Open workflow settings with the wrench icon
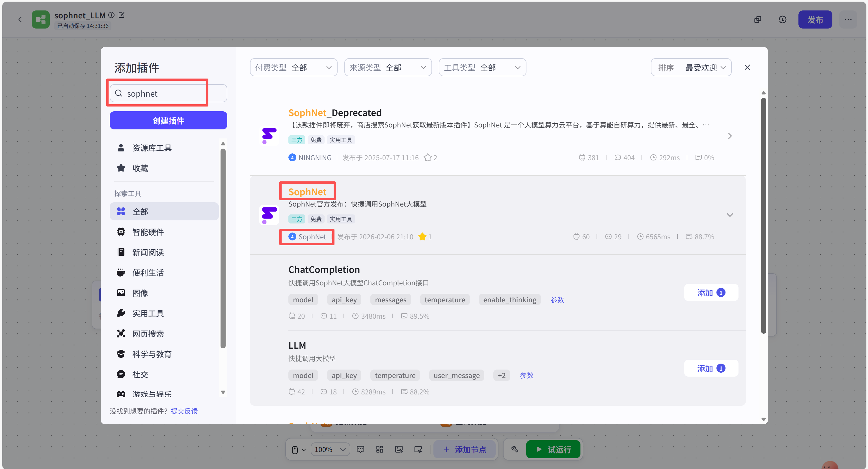Viewport: 868px width, 469px height. 515,449
